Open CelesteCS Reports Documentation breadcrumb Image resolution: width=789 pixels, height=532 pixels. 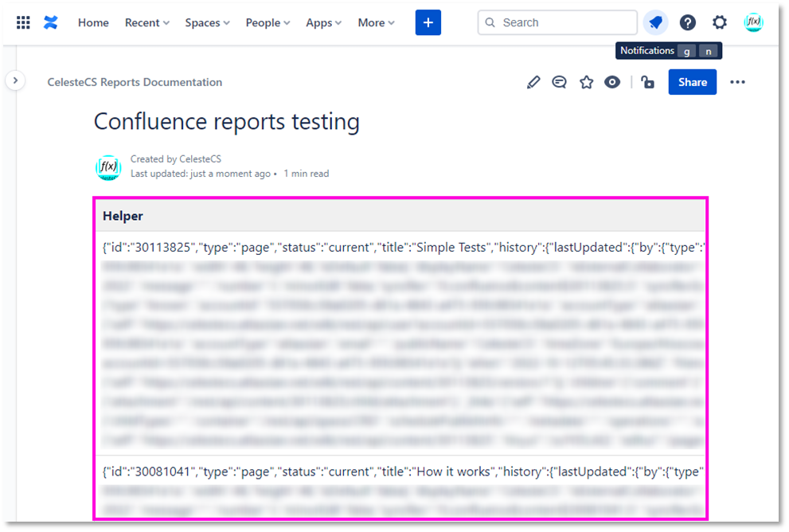pos(135,82)
